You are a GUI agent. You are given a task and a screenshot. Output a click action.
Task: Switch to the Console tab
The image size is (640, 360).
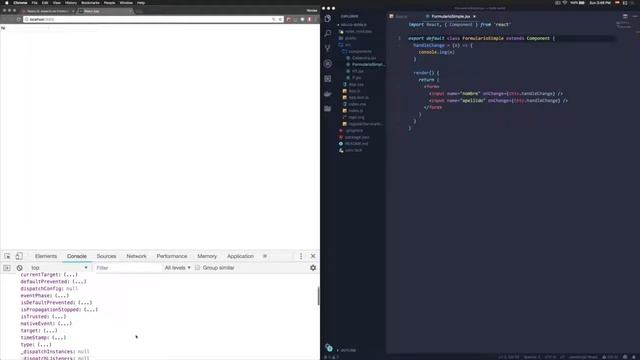[77, 256]
